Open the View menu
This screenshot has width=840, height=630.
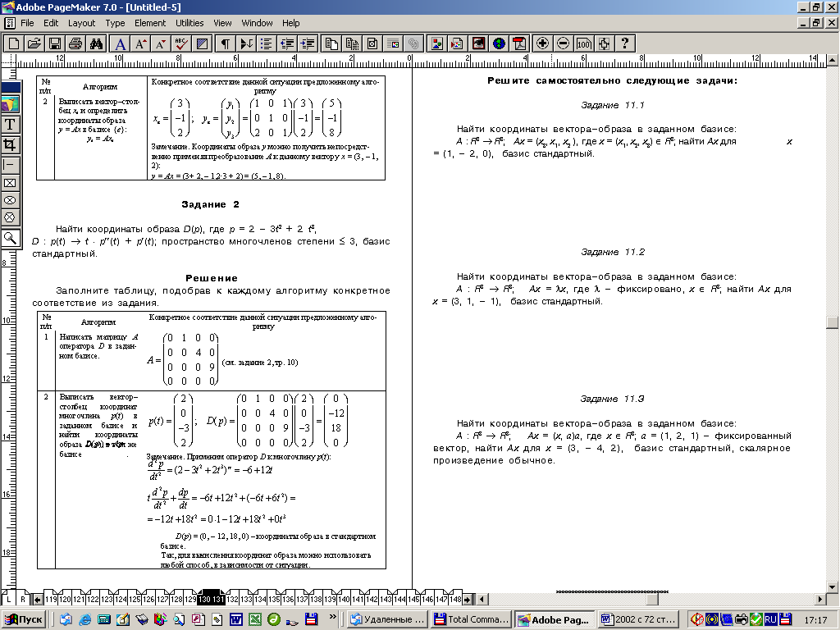coord(222,23)
